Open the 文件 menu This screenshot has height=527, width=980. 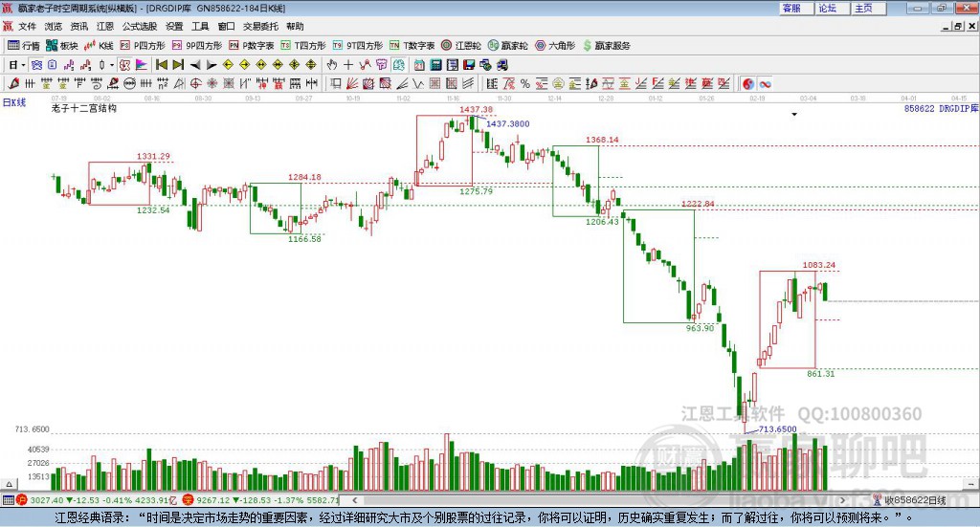pos(28,26)
